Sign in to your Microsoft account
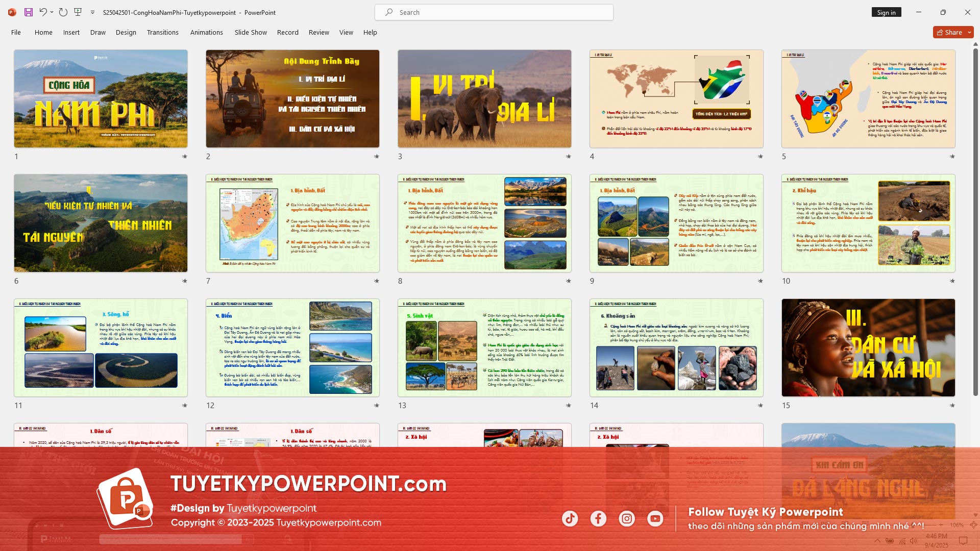The height and width of the screenshot is (551, 980). (x=886, y=12)
